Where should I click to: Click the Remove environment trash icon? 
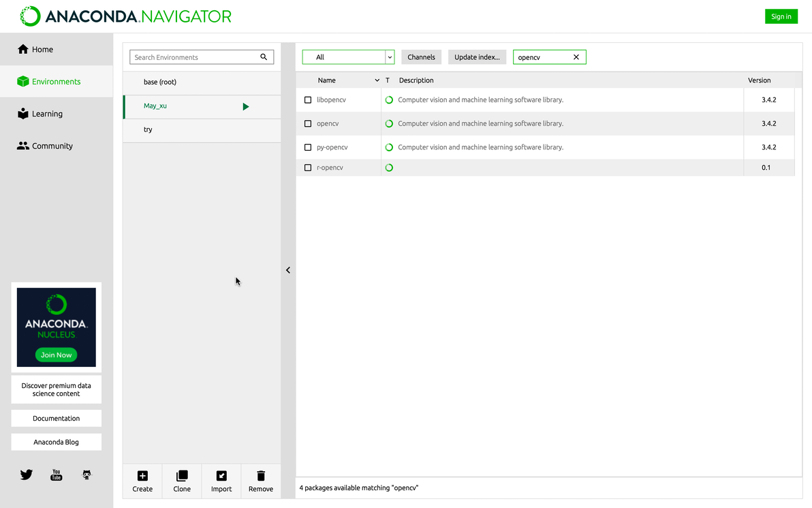[x=261, y=476]
